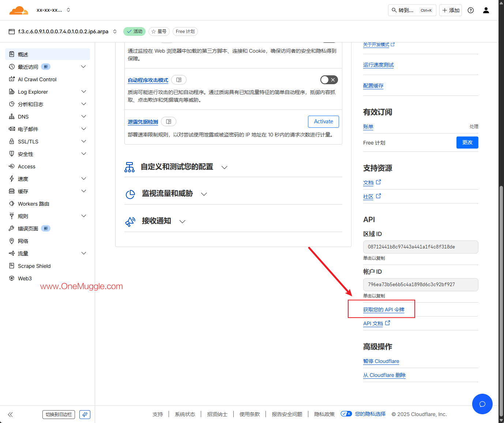Click the AI Crawl Control sidebar icon
The image size is (504, 423).
(12, 79)
